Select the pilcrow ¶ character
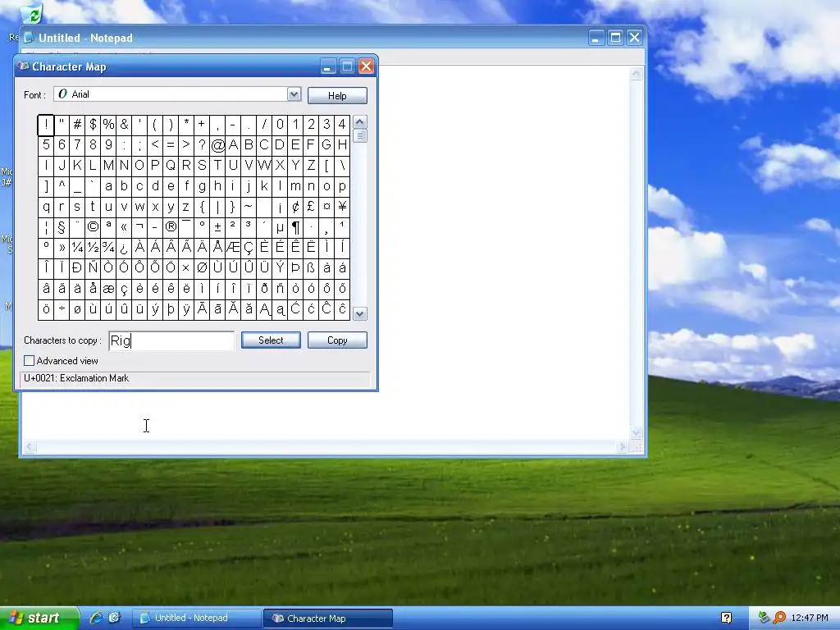This screenshot has width=840, height=630. pyautogui.click(x=295, y=227)
